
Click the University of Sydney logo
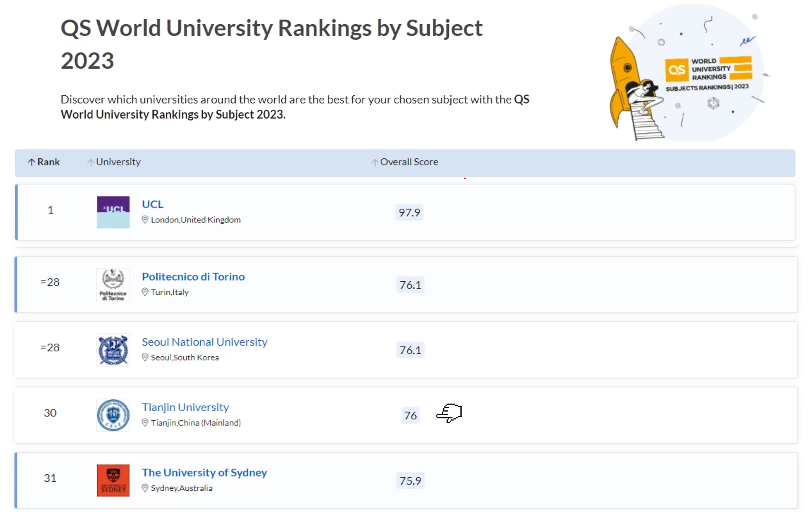[x=113, y=480]
